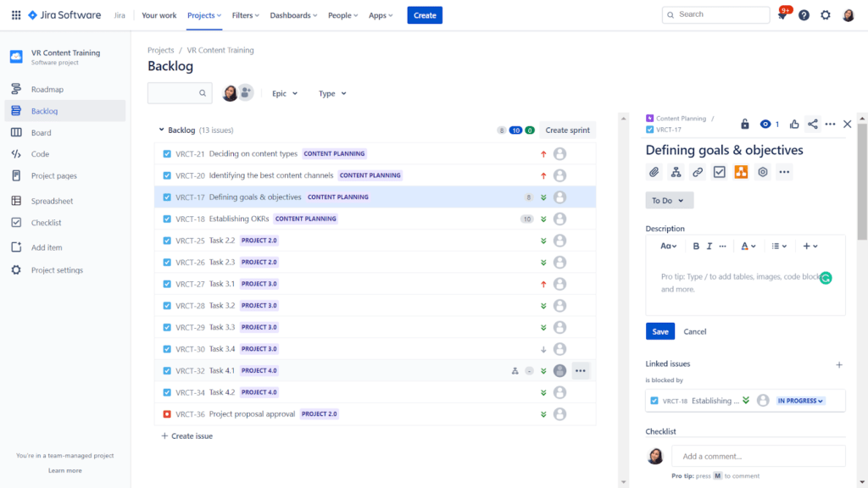Click the blue Create button
Viewport: 868px width, 488px height.
coord(425,15)
